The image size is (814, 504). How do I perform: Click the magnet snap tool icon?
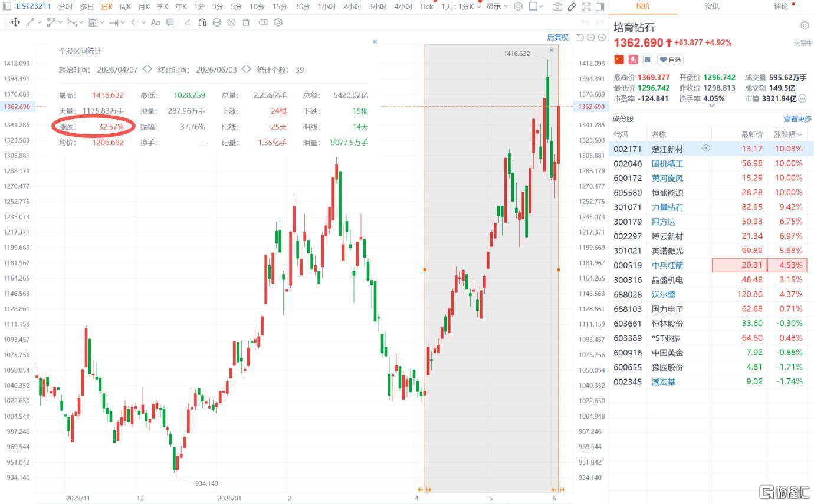[202, 22]
